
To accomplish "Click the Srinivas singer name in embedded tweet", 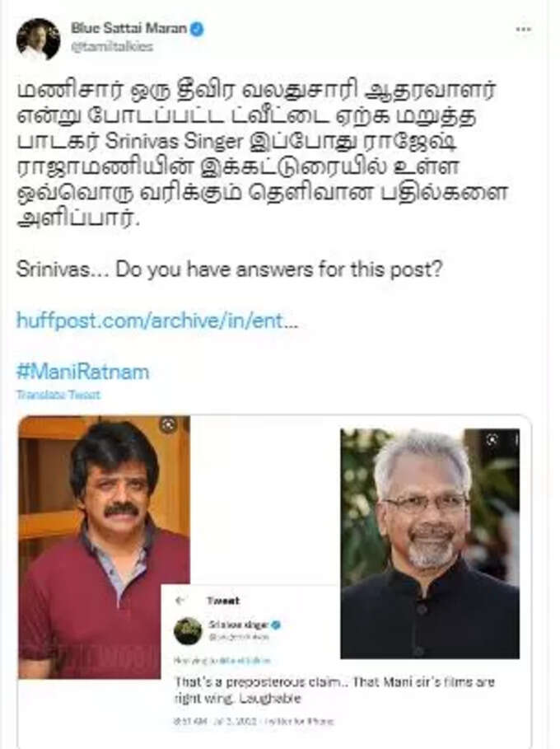I will click(238, 625).
